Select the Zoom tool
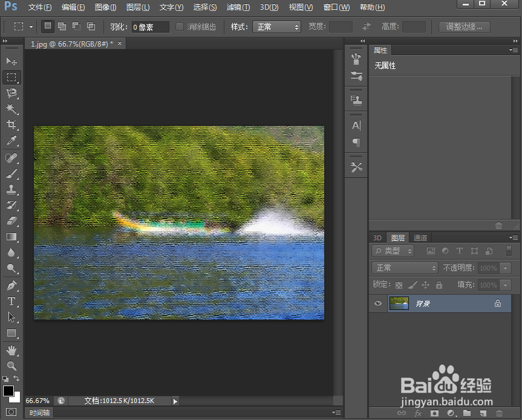522x420 pixels. click(x=11, y=366)
